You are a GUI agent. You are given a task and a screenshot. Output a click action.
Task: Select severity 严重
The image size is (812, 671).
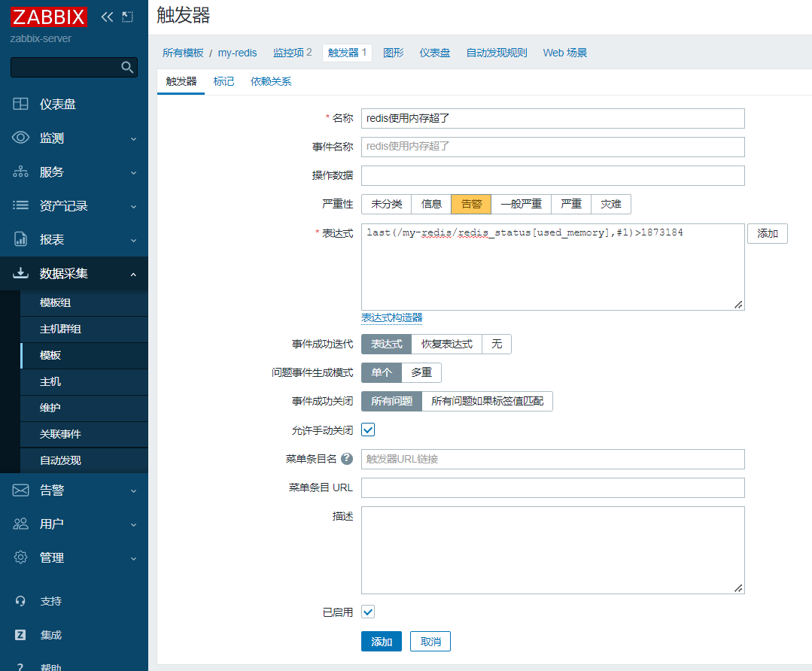tap(571, 204)
